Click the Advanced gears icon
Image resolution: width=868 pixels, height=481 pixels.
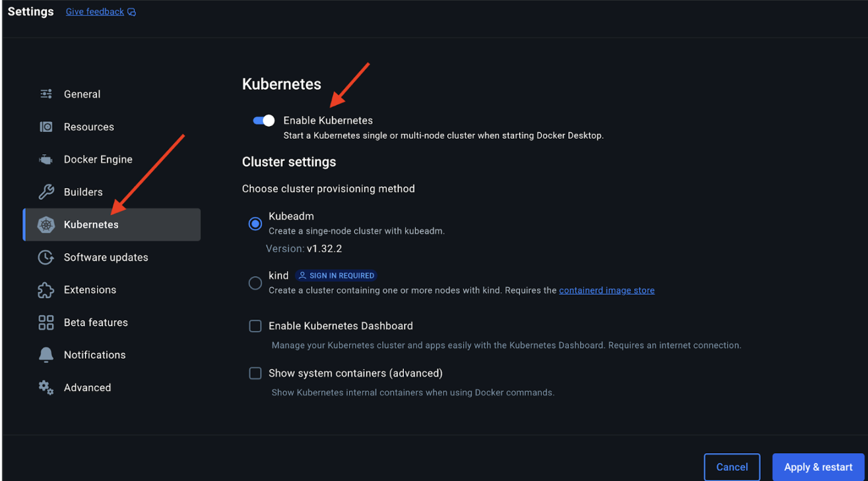[46, 388]
